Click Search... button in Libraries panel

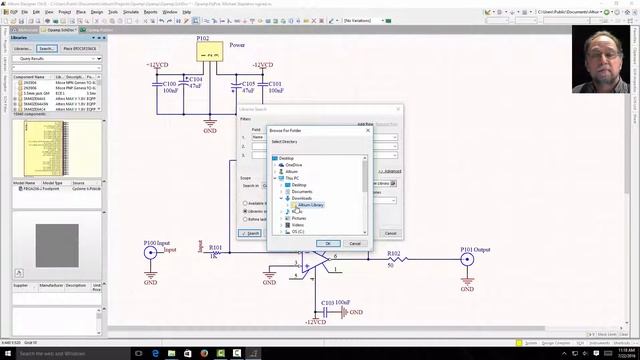point(47,49)
